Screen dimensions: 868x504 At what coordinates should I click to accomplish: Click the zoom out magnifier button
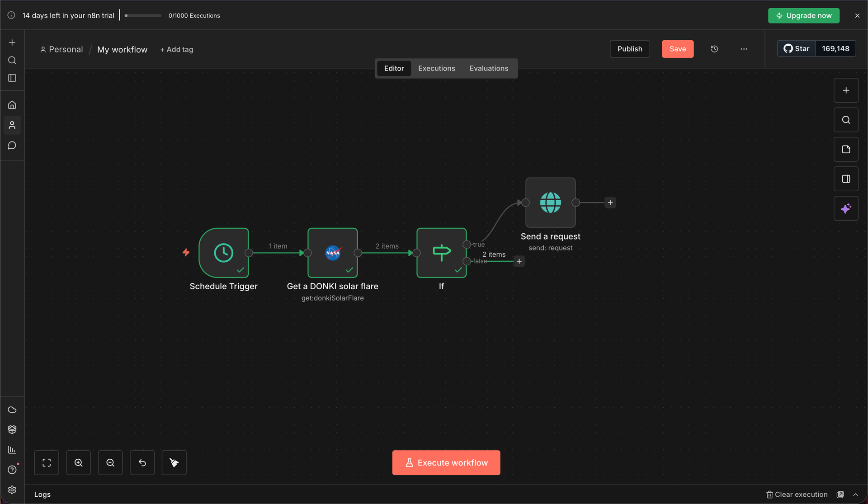110,462
